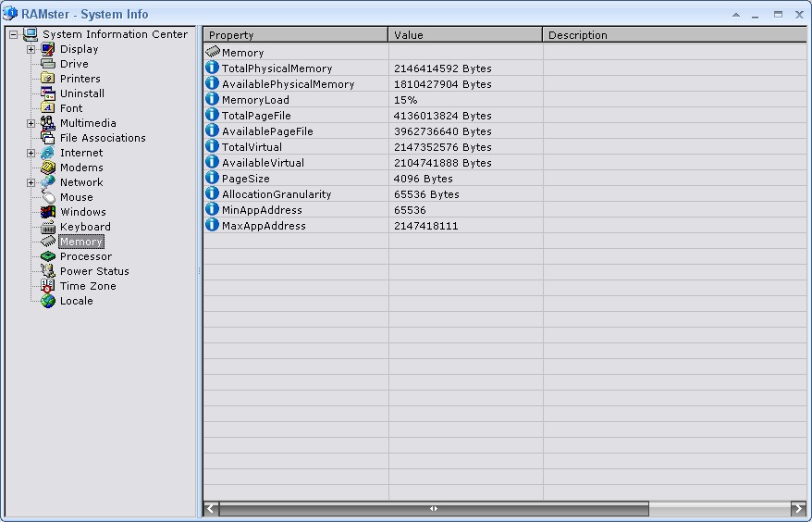Viewport: 812px width, 522px height.
Task: Open Power Status information
Action: (x=94, y=271)
